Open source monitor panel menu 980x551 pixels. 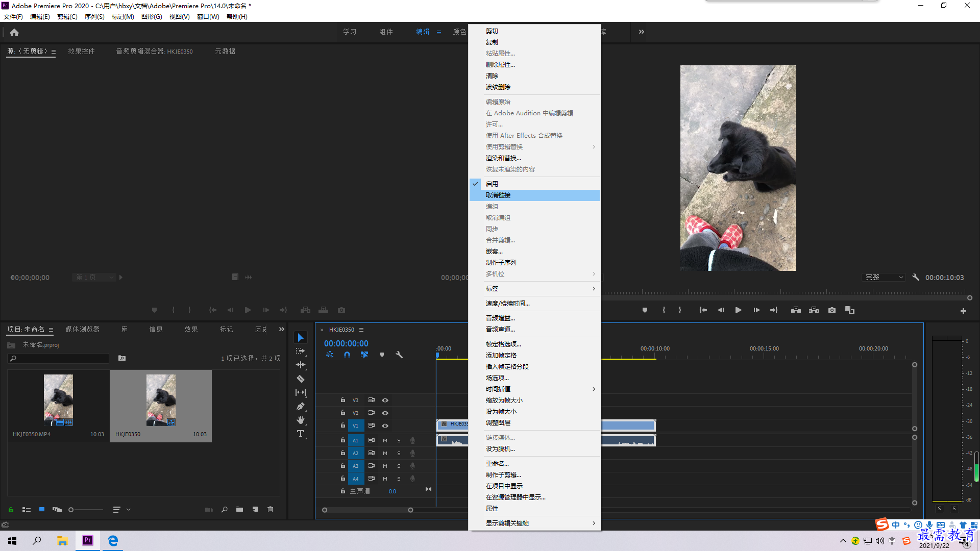click(x=54, y=52)
